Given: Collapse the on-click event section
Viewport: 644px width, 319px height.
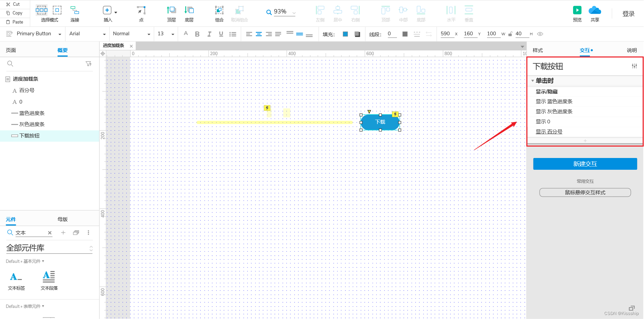Looking at the screenshot, I should tap(533, 81).
